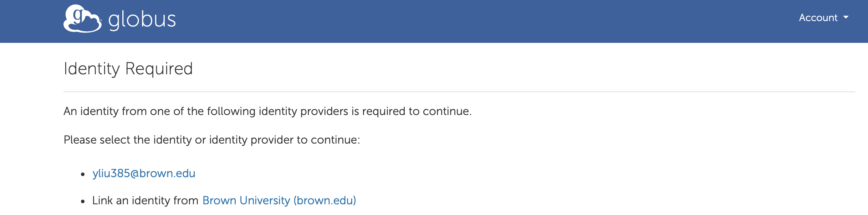
Task: Open the Brown University (brown.edu) link
Action: click(x=279, y=200)
